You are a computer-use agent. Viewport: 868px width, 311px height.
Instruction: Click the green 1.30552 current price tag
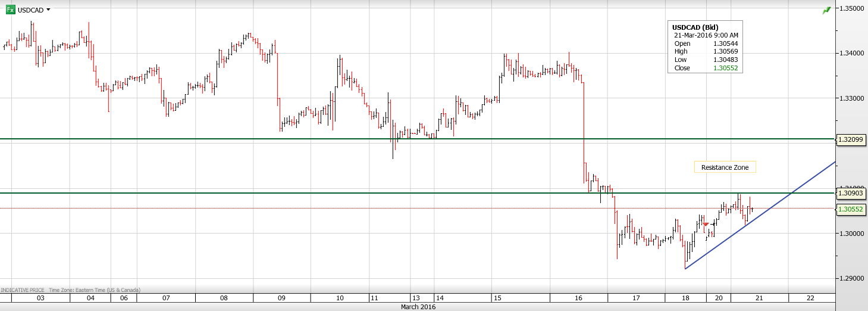click(x=851, y=209)
